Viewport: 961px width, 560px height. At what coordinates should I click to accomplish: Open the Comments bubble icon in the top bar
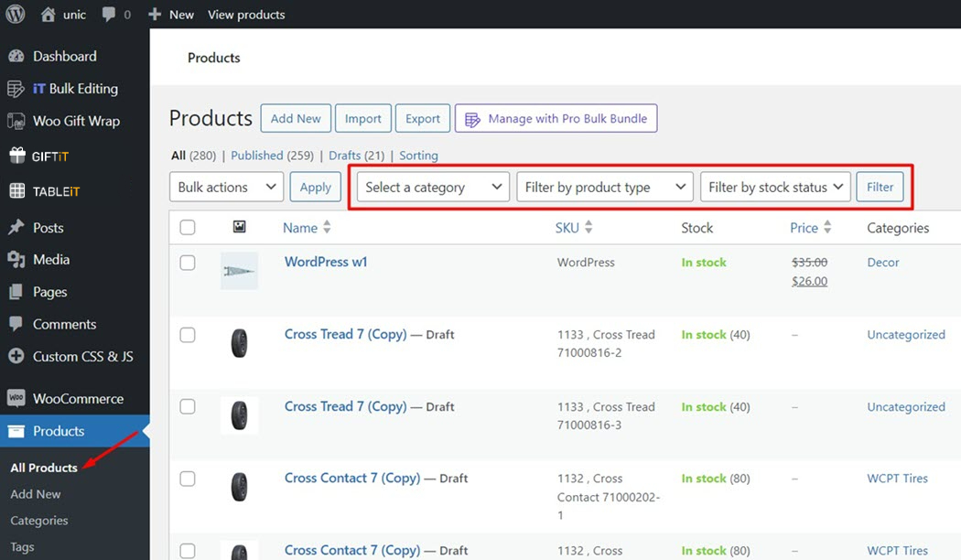tap(109, 14)
